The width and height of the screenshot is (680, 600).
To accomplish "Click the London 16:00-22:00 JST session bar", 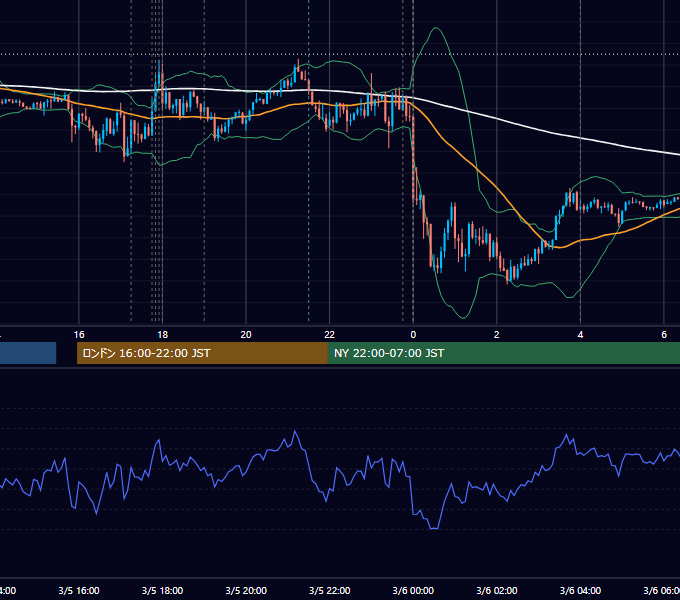I will point(202,353).
